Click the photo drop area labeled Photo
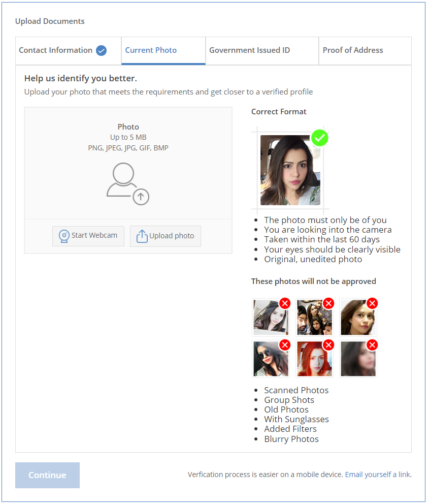 coord(128,163)
